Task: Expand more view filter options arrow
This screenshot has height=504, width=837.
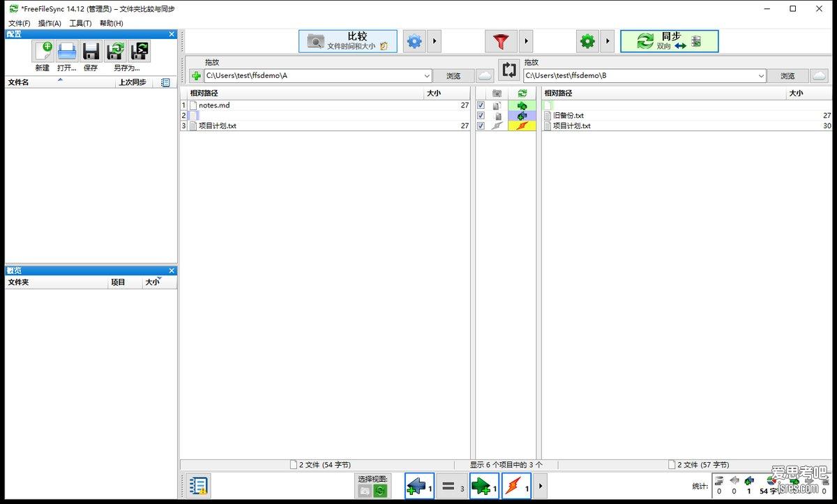Action: pyautogui.click(x=541, y=486)
